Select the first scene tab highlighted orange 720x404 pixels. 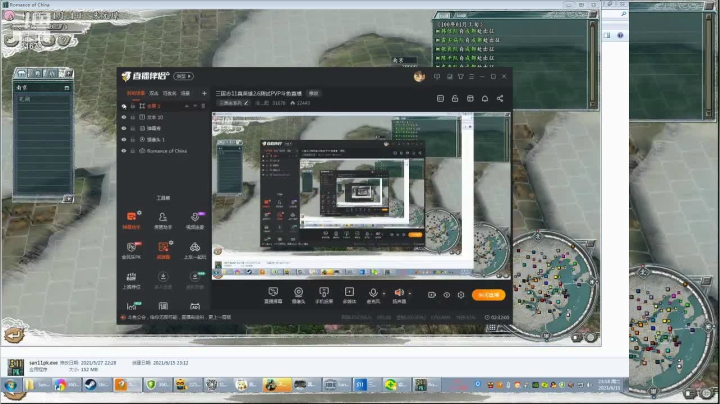coord(135,93)
